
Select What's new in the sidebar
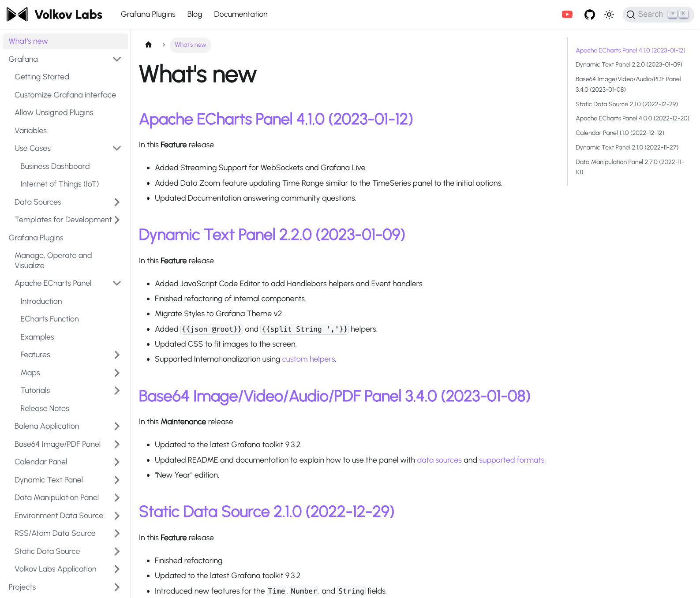coord(65,41)
